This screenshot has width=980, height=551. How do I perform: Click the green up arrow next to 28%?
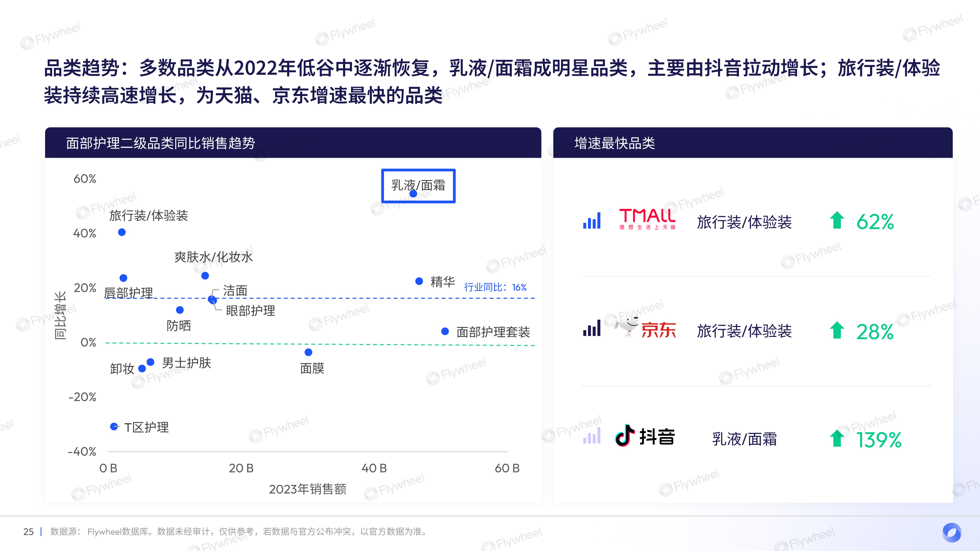pos(837,330)
